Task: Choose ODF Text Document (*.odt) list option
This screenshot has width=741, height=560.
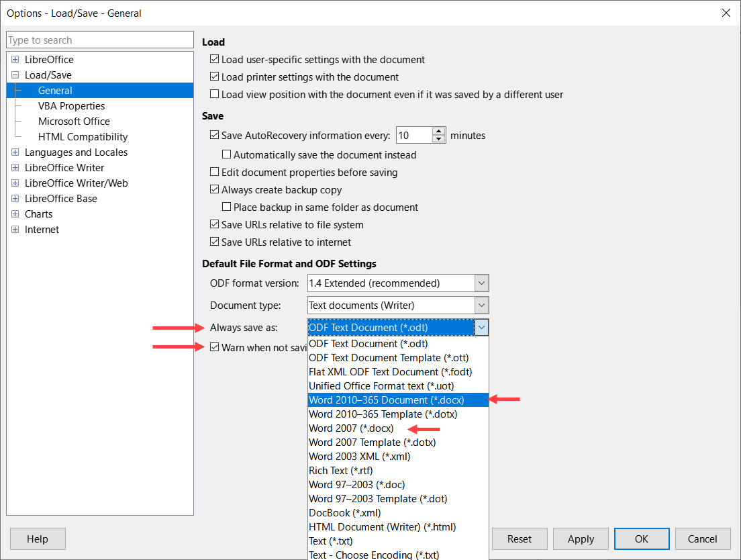Action: coord(398,344)
